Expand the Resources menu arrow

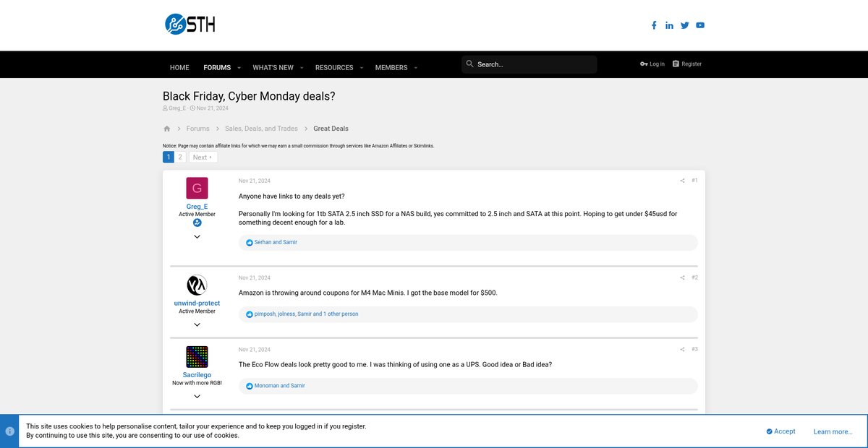pos(361,68)
